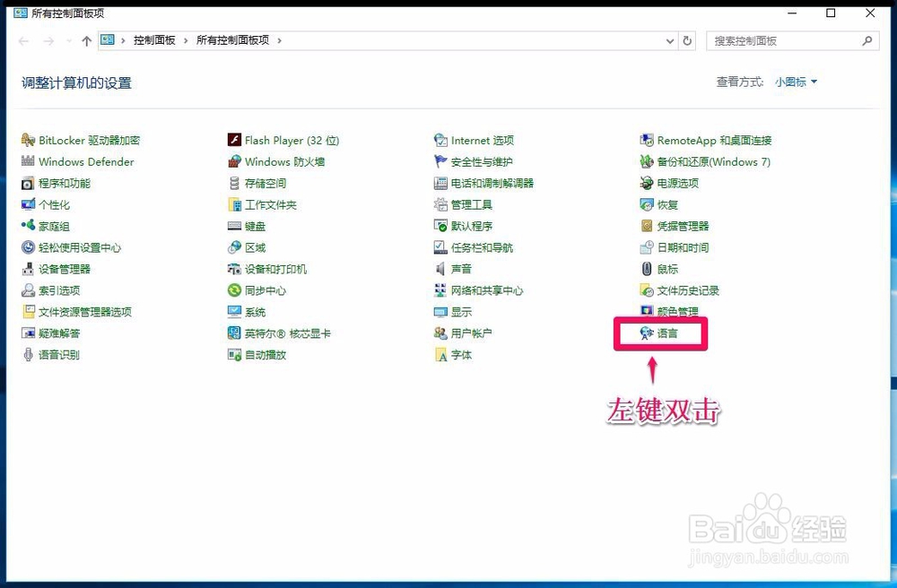Image resolution: width=897 pixels, height=588 pixels.
Task: Minimize the 所有控制面板项 window
Action: click(x=792, y=13)
